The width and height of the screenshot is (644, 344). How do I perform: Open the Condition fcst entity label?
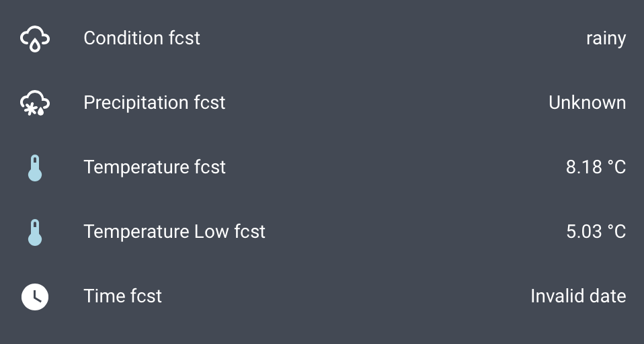click(x=141, y=38)
